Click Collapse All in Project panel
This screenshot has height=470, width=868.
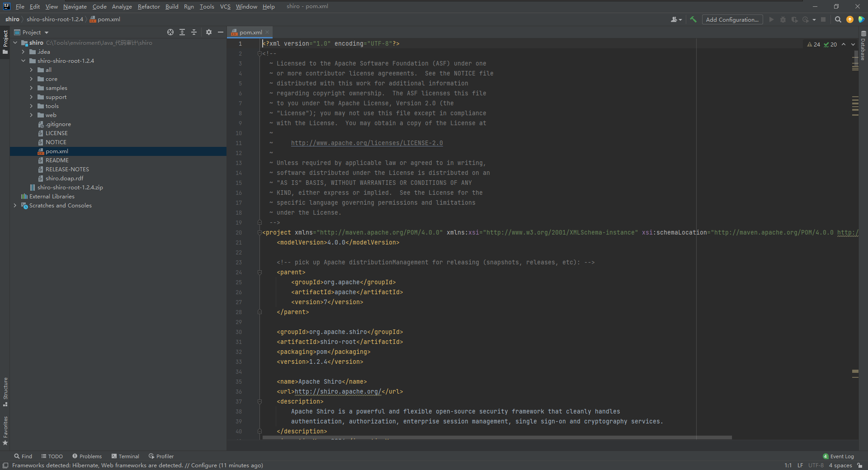194,32
